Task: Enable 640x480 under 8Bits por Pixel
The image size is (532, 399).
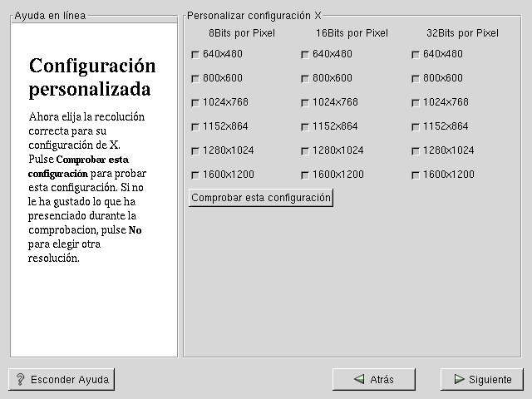Action: 195,55
